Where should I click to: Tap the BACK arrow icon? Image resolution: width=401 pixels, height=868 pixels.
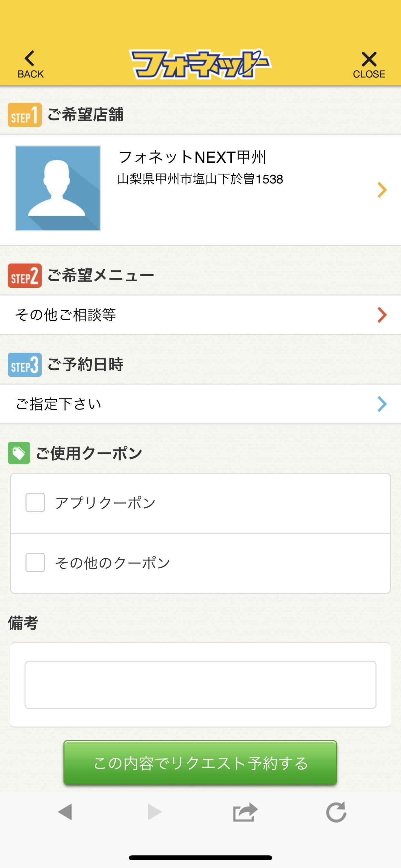click(30, 59)
